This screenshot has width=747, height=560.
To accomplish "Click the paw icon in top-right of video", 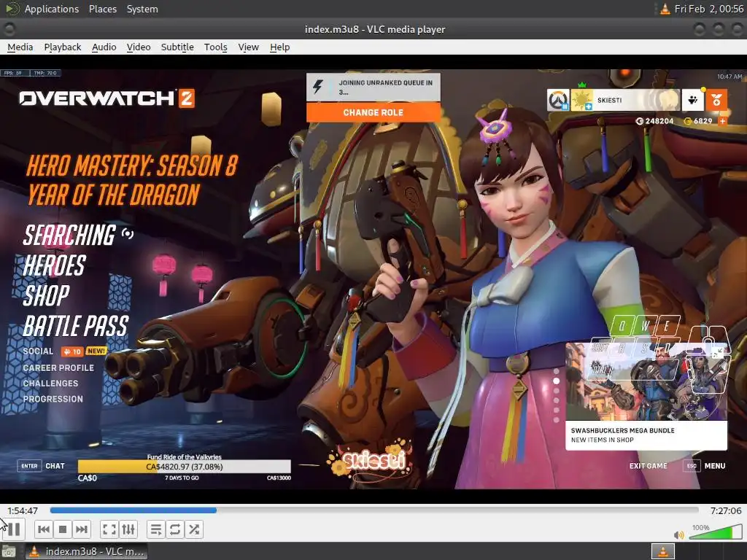I will 693,100.
